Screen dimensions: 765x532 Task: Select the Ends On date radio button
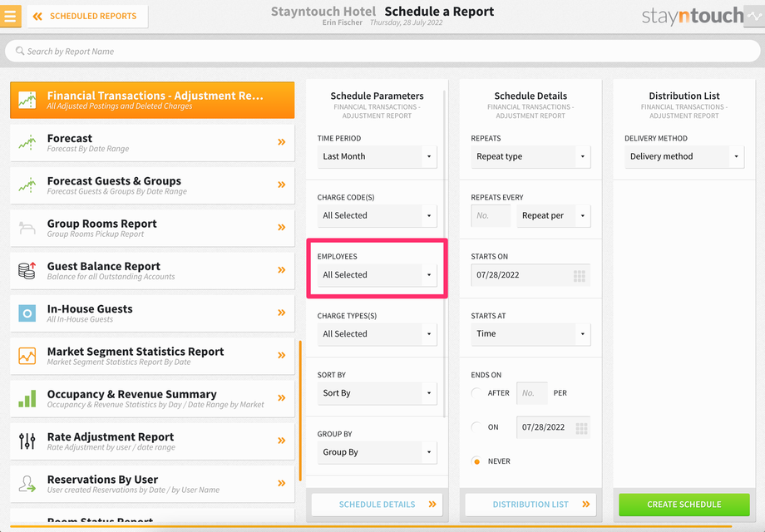point(476,427)
